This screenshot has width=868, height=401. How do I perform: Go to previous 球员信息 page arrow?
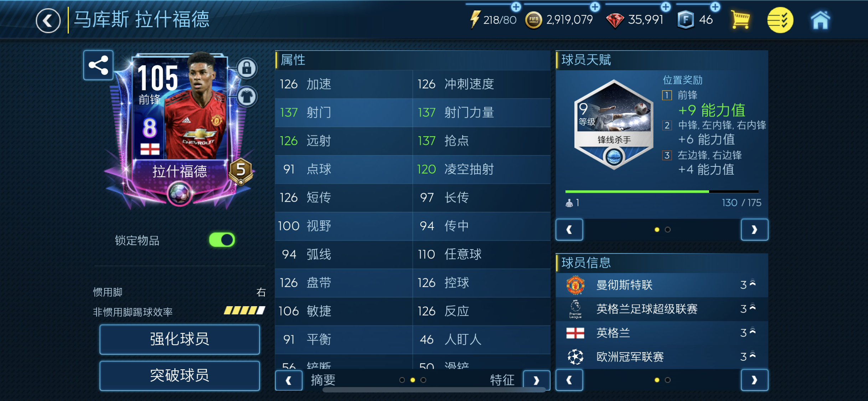click(569, 380)
